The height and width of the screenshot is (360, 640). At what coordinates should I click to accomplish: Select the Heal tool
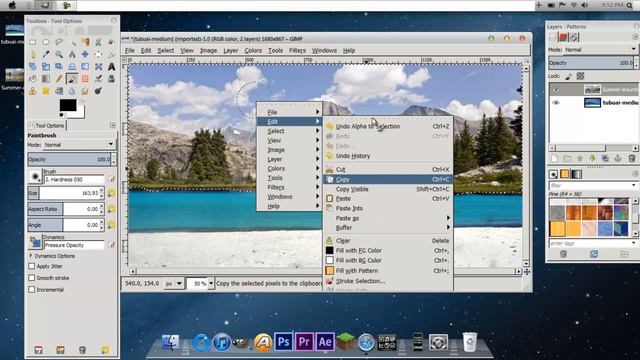46,91
